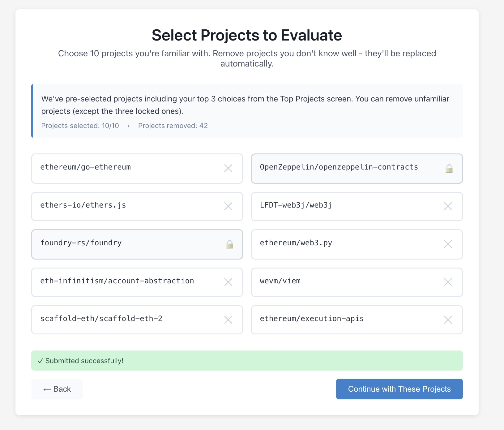Click the ethereum/go-ethereum project name
504x430 pixels.
[x=86, y=167]
